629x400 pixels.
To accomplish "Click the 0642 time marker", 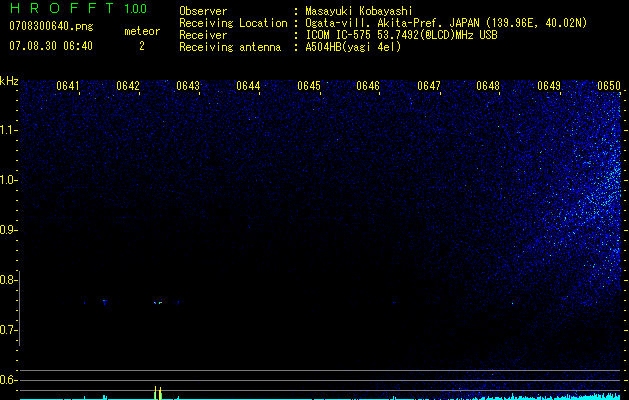I will 128,86.
